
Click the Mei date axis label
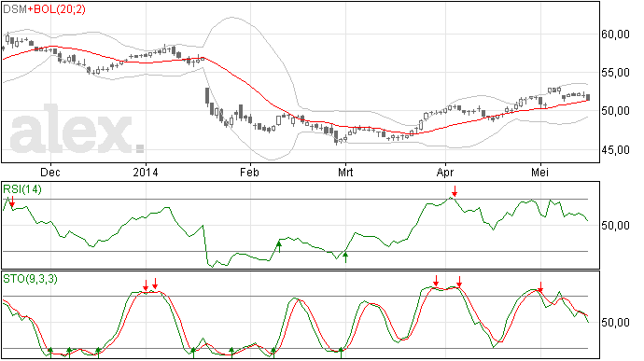tap(540, 173)
